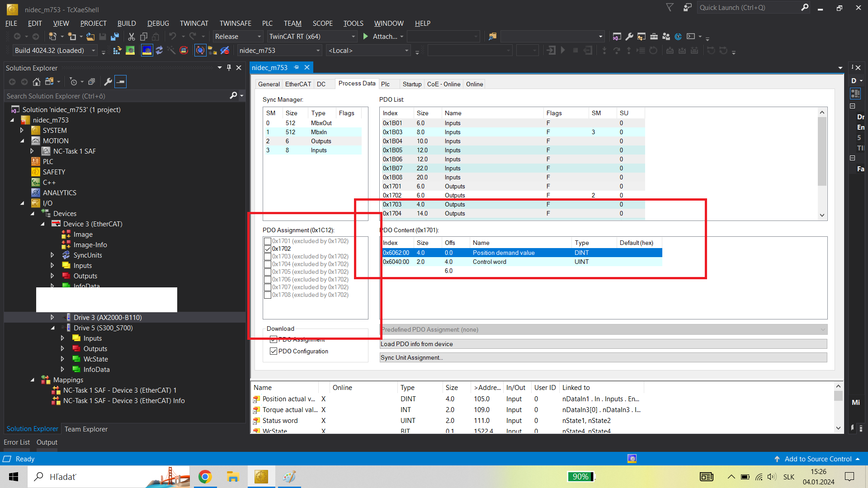The image size is (868, 488).
Task: Open the TWINCAT menu
Action: tap(194, 23)
